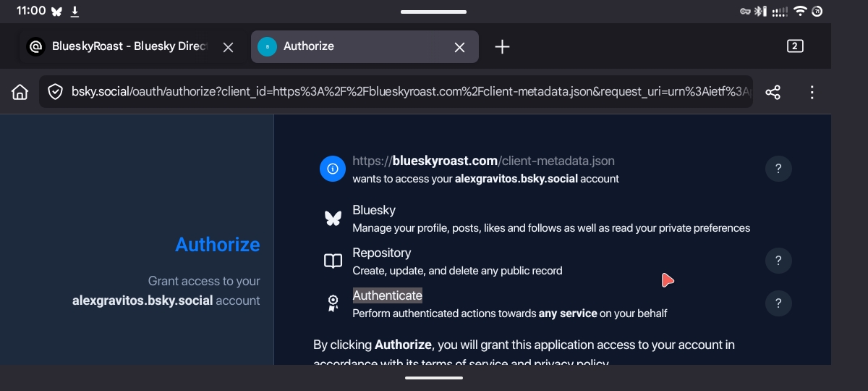868x391 pixels.
Task: Open a new tab with plus icon
Action: tap(502, 46)
